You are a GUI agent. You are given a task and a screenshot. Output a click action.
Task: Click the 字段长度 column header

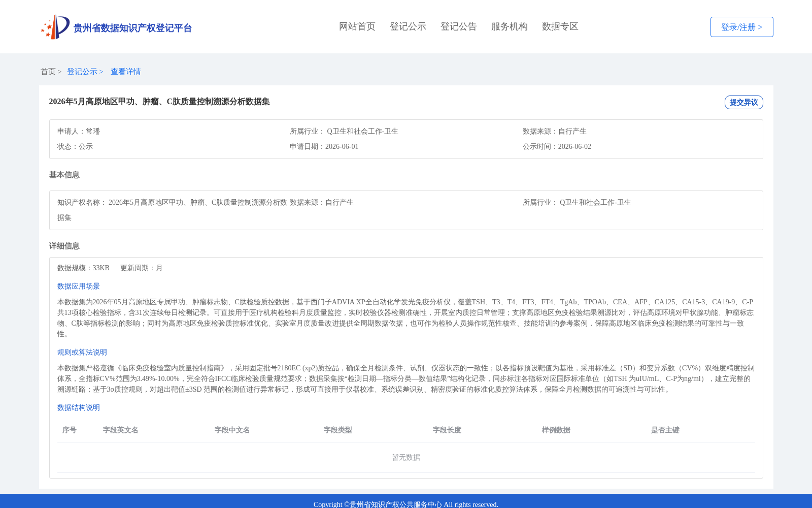tap(447, 430)
